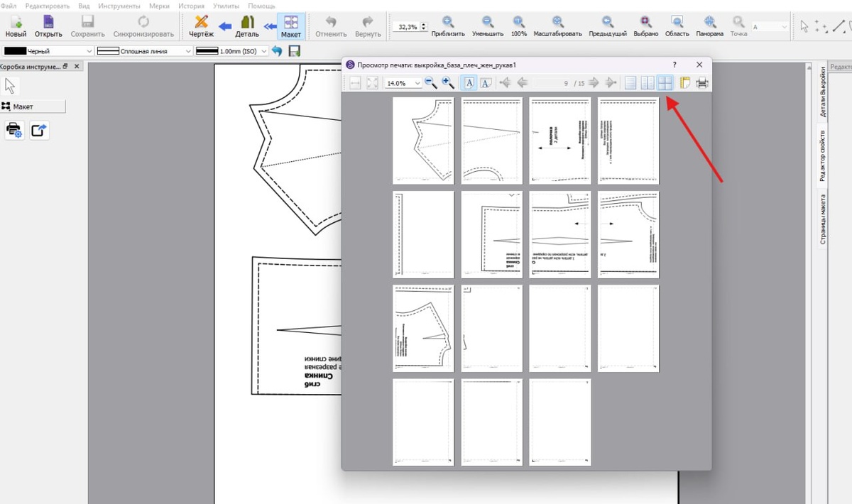
Task: Show overview of all pages in preview
Action: (665, 83)
